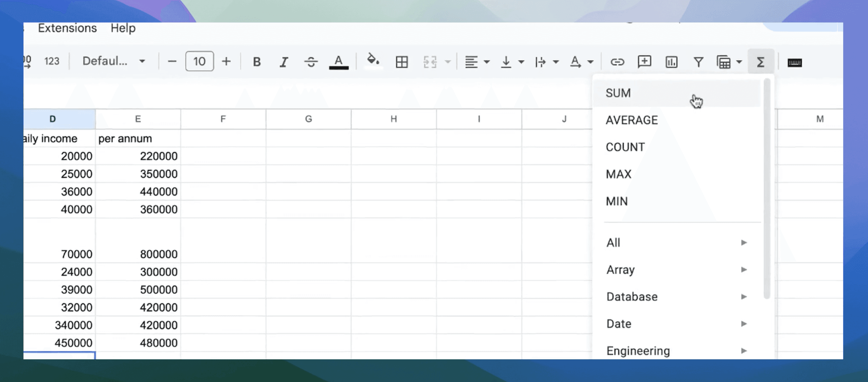
Task: Click the font size input field
Action: [199, 61]
